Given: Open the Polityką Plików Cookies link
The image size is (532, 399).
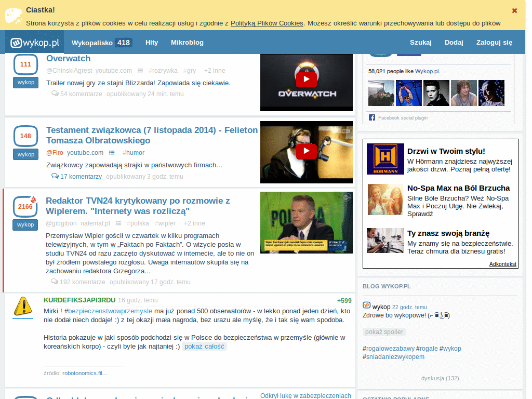Looking at the screenshot, I should click(x=267, y=23).
